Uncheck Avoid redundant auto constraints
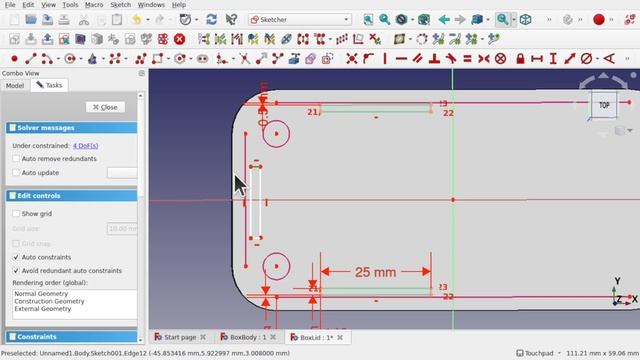 click(16, 271)
